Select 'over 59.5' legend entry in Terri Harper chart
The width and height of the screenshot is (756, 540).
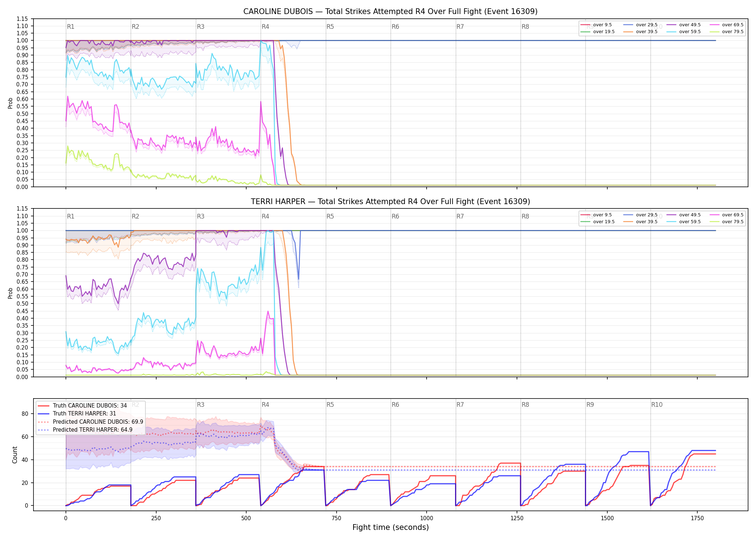[x=684, y=222]
